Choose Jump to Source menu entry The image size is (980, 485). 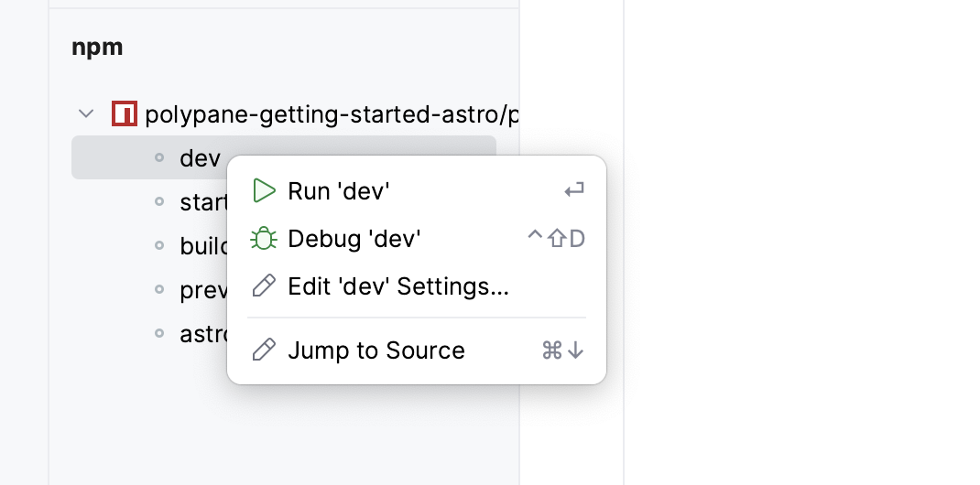tap(417, 350)
